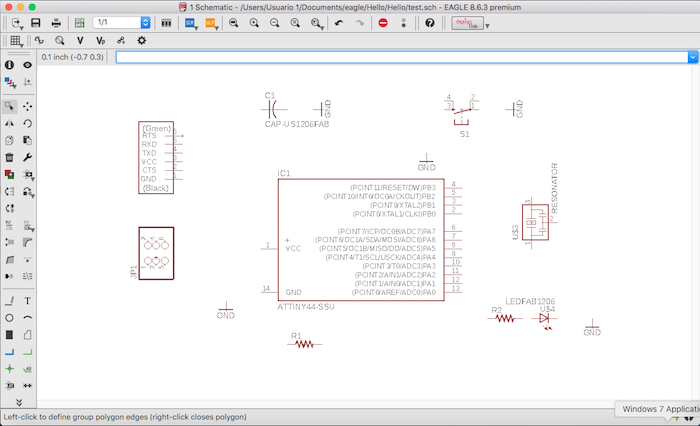This screenshot has width=700, height=426.
Task: Choose the Circle tool
Action: pos(9,318)
